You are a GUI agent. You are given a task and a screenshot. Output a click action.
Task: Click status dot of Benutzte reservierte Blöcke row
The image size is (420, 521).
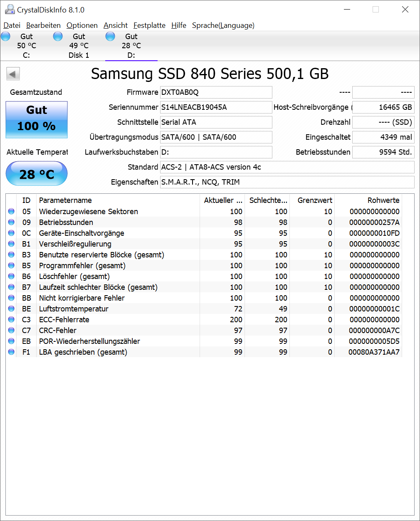point(11,255)
